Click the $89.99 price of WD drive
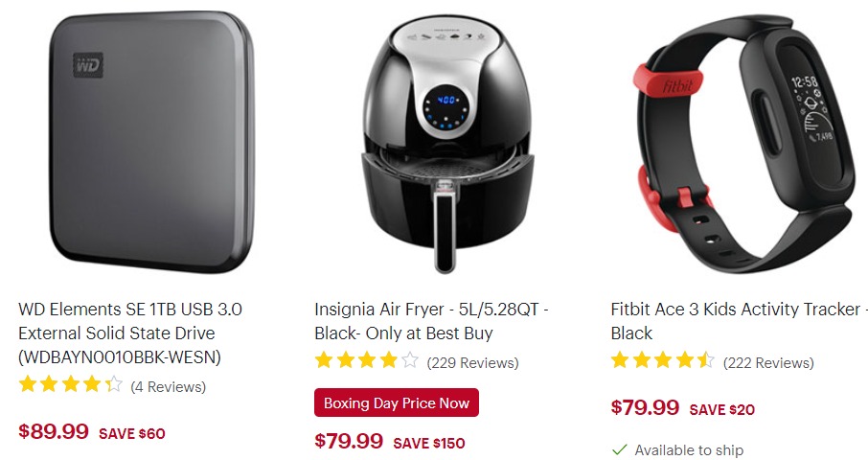Screen dimensions: 868x460 54,431
